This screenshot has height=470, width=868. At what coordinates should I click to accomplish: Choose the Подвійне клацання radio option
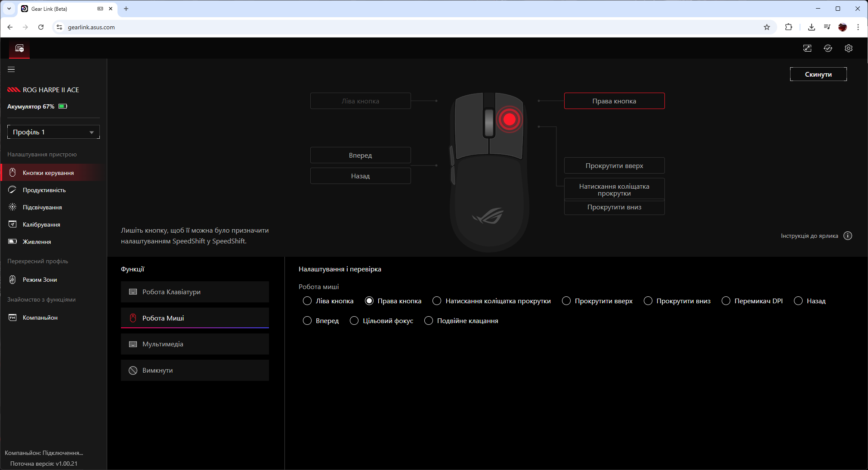pos(429,321)
